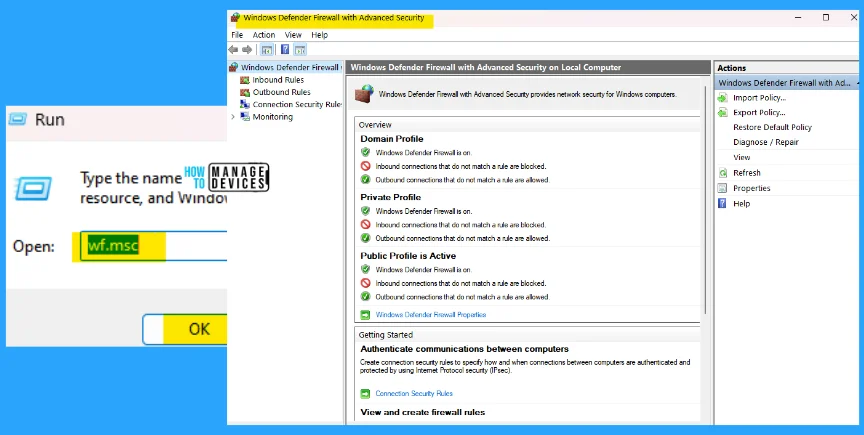Choose Diagnose / Repair action

765,142
